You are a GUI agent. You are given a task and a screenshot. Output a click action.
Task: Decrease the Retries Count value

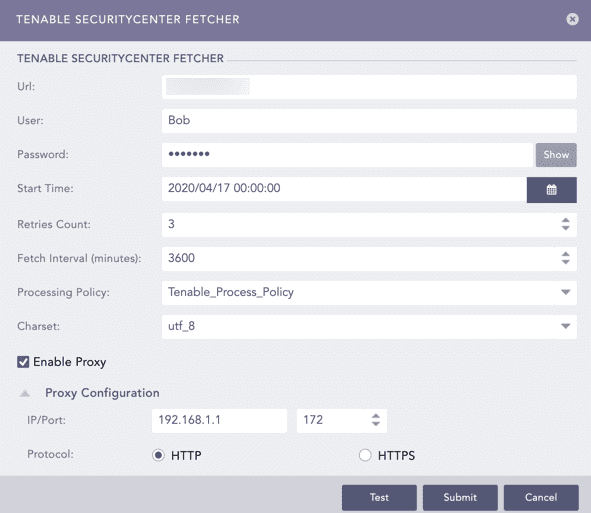565,228
